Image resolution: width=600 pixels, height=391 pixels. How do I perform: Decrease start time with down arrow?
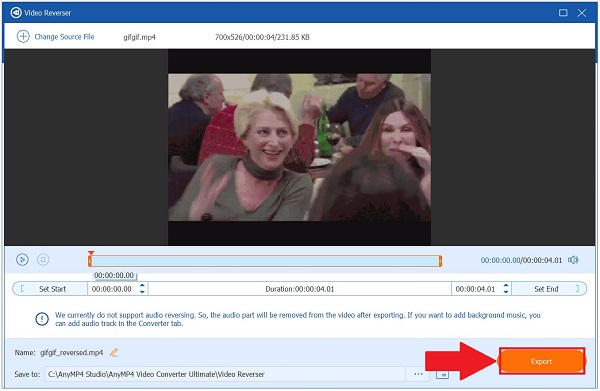tap(142, 292)
